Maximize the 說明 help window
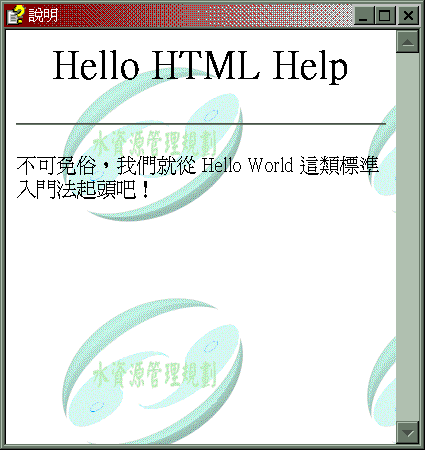Image resolution: width=425 pixels, height=450 pixels. click(x=385, y=15)
